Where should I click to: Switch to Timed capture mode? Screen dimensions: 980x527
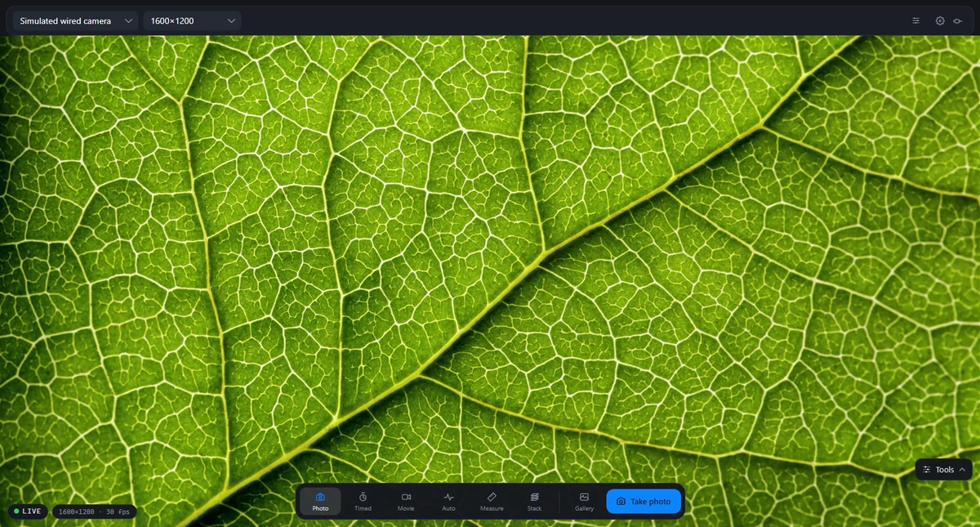point(363,501)
